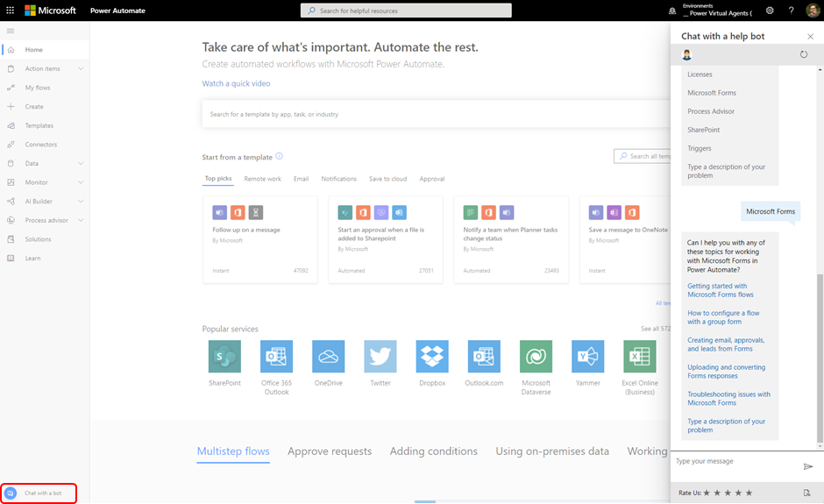Click the Chat with a bot button
Screen dimensions: 824x504
(x=39, y=493)
